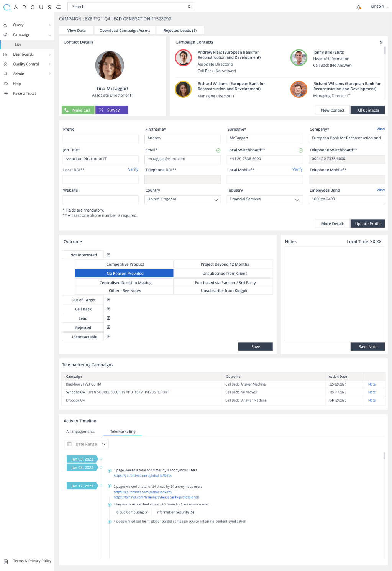
Task: Collapse the Not Interested outcome group
Action: pyautogui.click(x=108, y=255)
